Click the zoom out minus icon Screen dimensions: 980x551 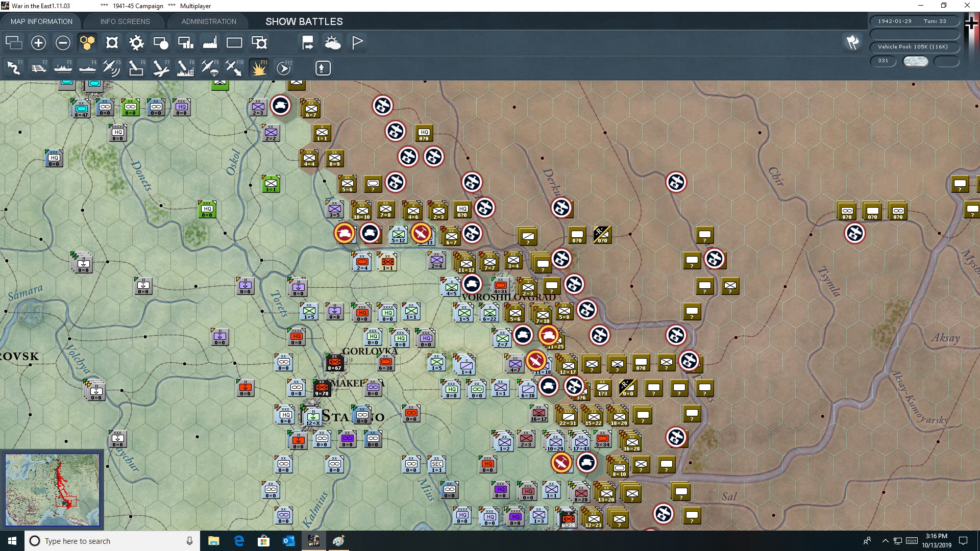point(63,43)
